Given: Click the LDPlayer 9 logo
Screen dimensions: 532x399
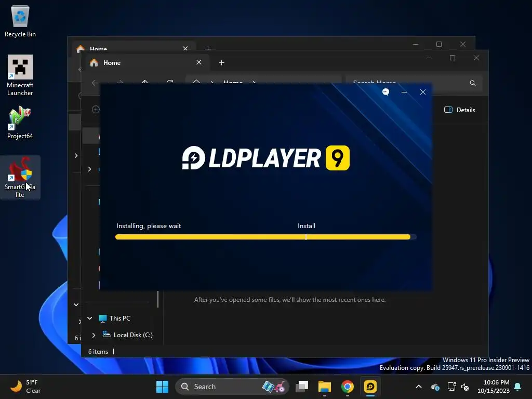Looking at the screenshot, I should coord(265,158).
